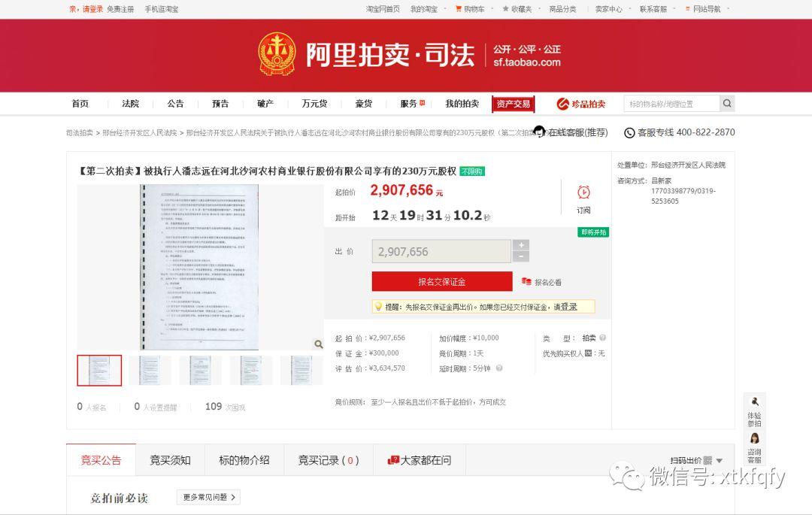Image resolution: width=812 pixels, height=515 pixels.
Task: Open the 我的拍卖 nav item
Action: [x=462, y=104]
